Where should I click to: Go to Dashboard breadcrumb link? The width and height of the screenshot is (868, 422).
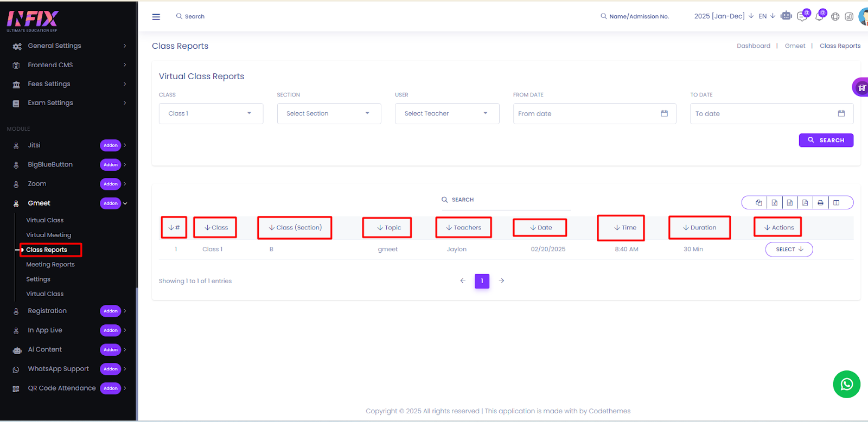pos(754,46)
